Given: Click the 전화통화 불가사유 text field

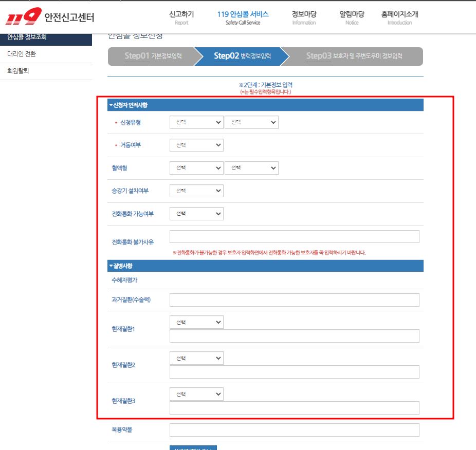Looking at the screenshot, I should point(295,237).
